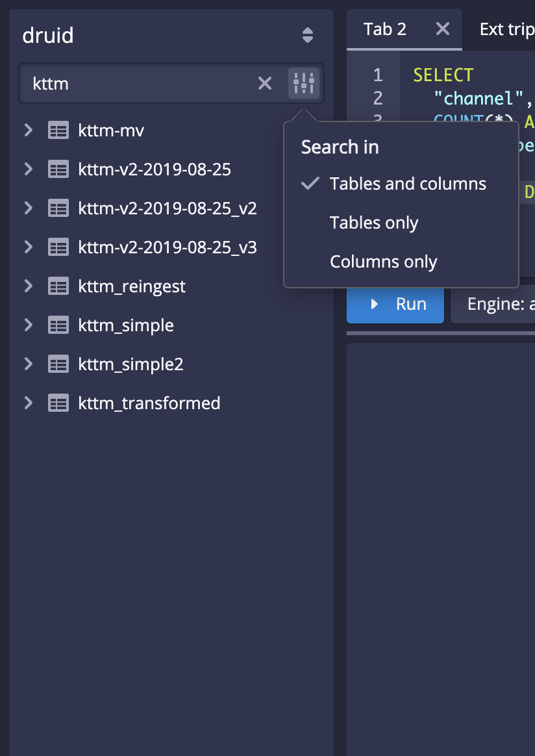Clear the kttm search text
The width and height of the screenshot is (535, 756).
point(265,83)
